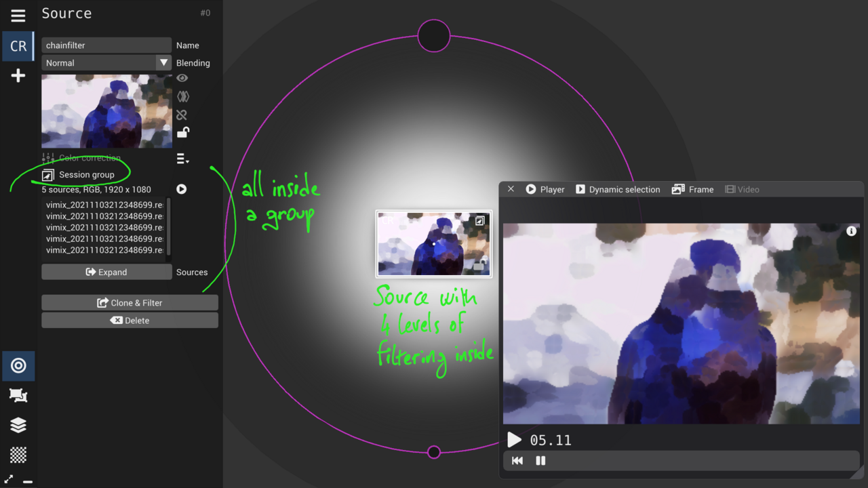
Task: Switch to the Geometry view icon
Action: tap(18, 395)
